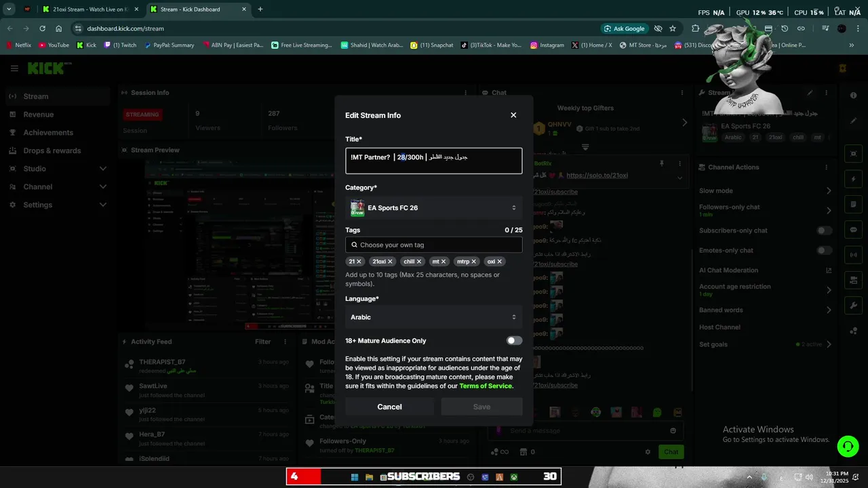Open Achievements in the sidebar
The image size is (868, 488).
point(58,133)
